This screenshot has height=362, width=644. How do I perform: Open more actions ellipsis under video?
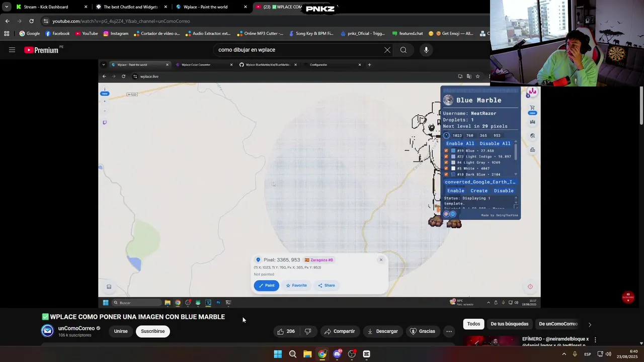(449, 331)
